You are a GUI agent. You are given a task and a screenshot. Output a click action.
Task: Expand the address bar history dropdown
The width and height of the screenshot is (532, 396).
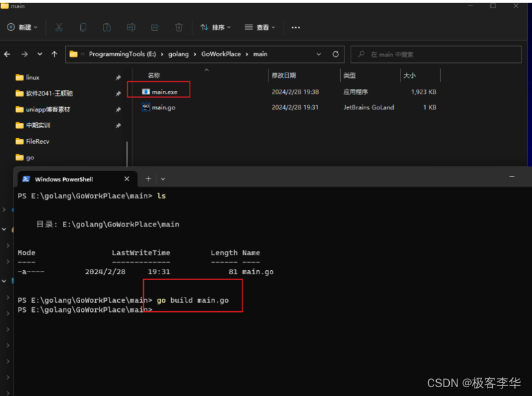318,54
